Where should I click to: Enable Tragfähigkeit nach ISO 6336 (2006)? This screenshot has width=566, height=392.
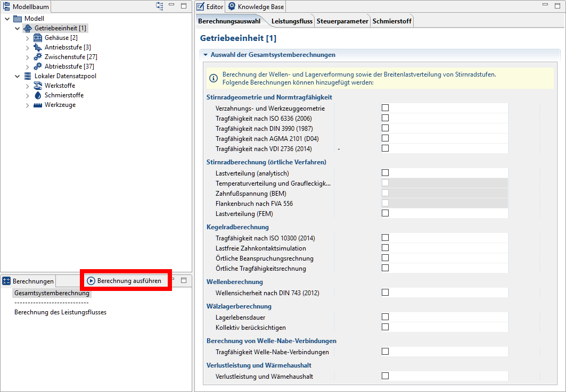[385, 118]
